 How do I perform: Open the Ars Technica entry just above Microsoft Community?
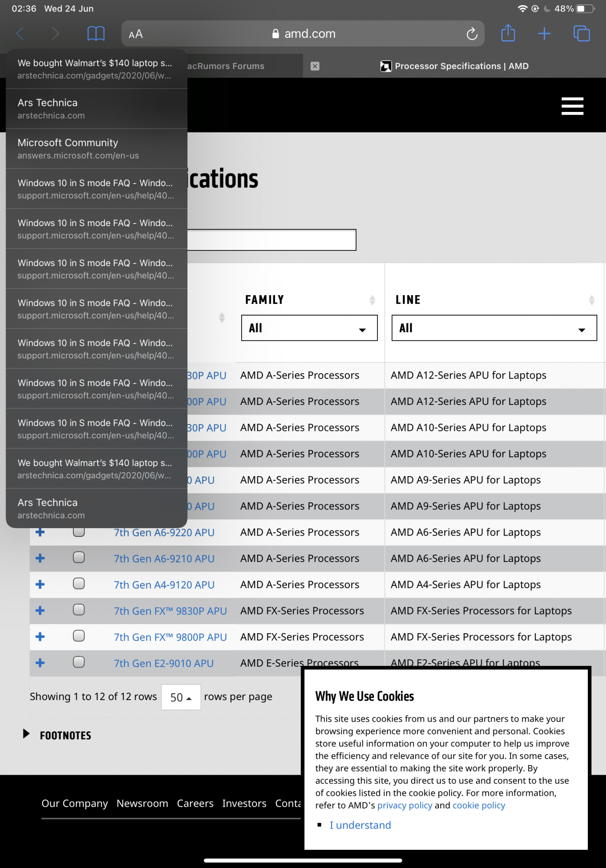pyautogui.click(x=96, y=108)
